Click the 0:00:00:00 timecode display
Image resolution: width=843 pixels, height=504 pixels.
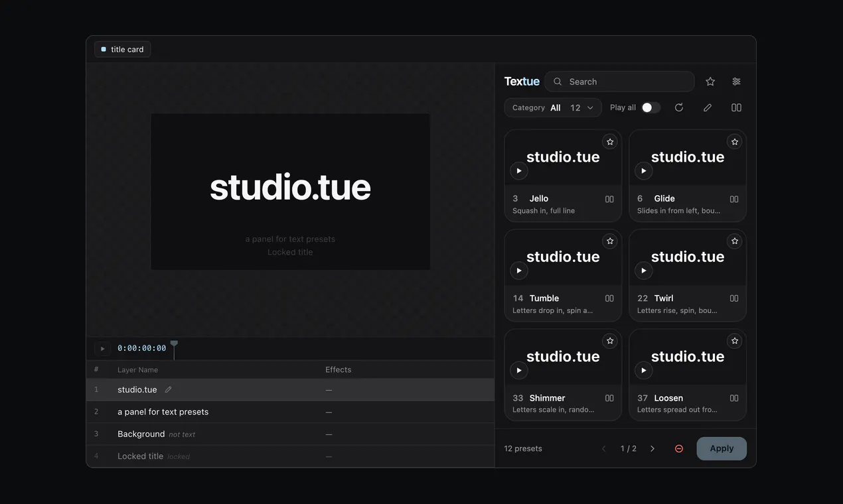(142, 348)
